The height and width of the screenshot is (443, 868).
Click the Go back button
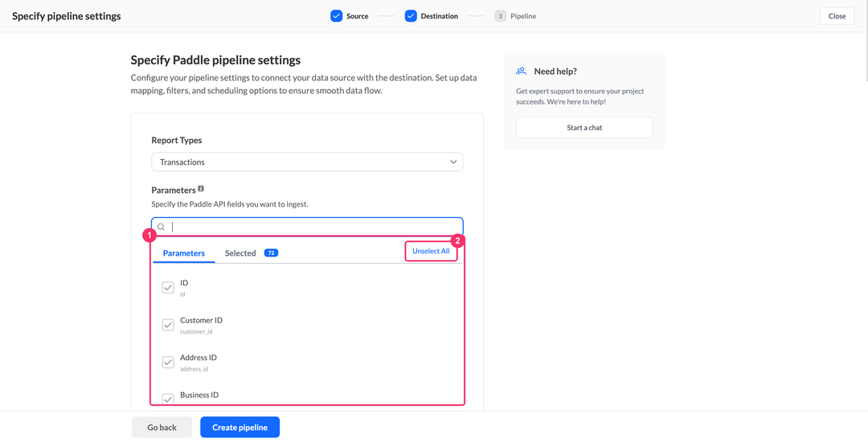[x=162, y=428]
